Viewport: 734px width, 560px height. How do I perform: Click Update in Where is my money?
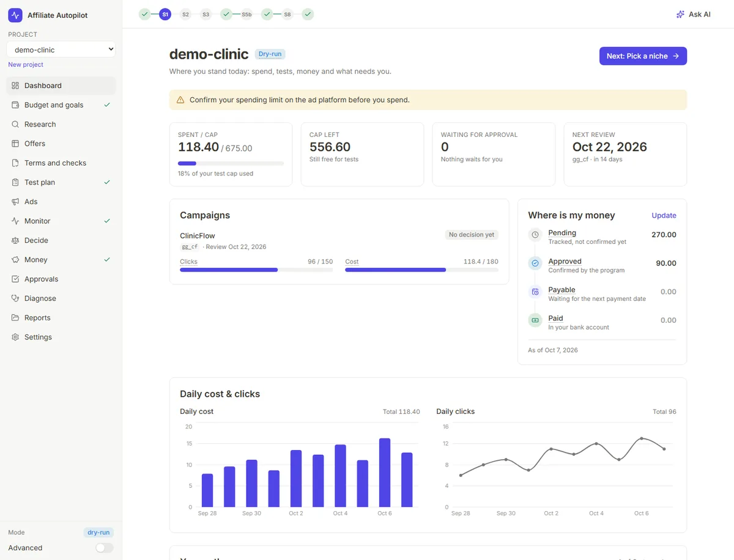coord(664,216)
